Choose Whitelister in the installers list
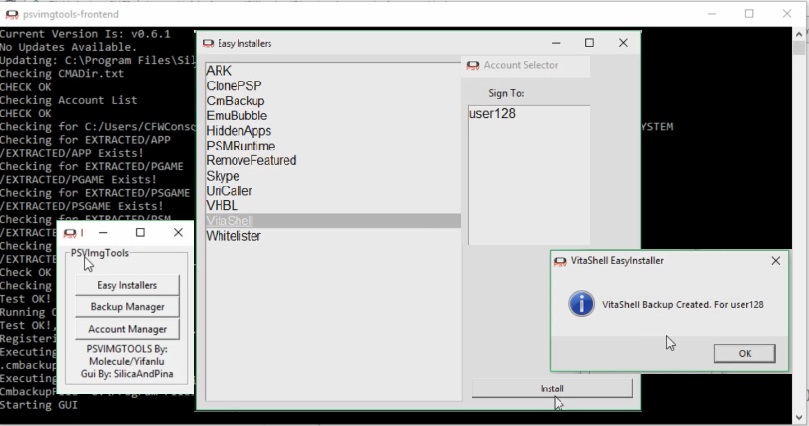 333,236
